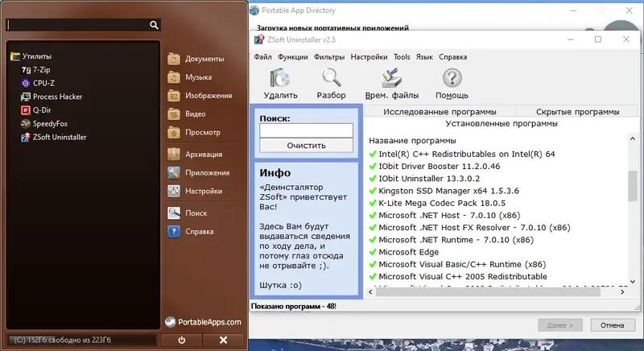Open PortableApps Настройки options
The width and height of the screenshot is (644, 351).
(x=195, y=192)
